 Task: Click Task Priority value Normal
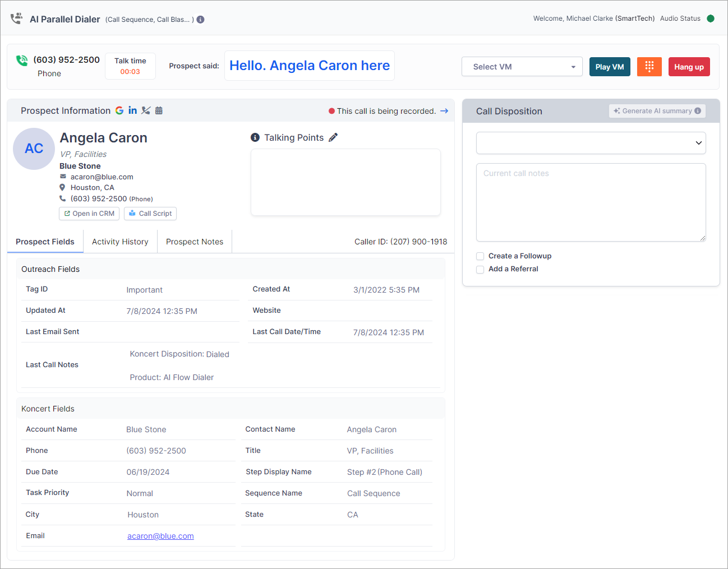click(140, 493)
